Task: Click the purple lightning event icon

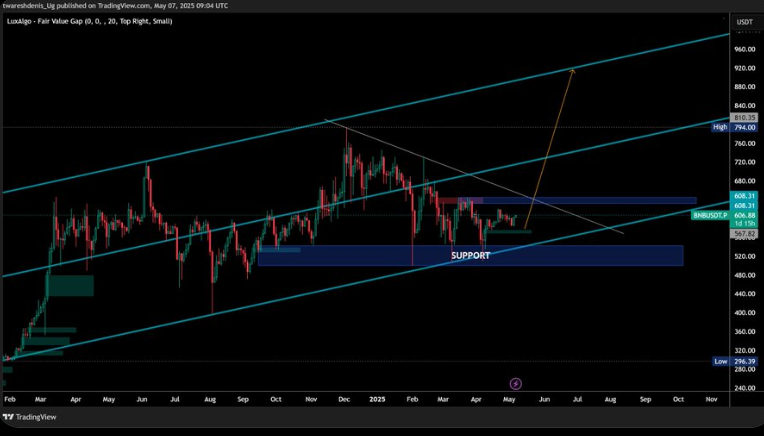Action: tap(516, 384)
